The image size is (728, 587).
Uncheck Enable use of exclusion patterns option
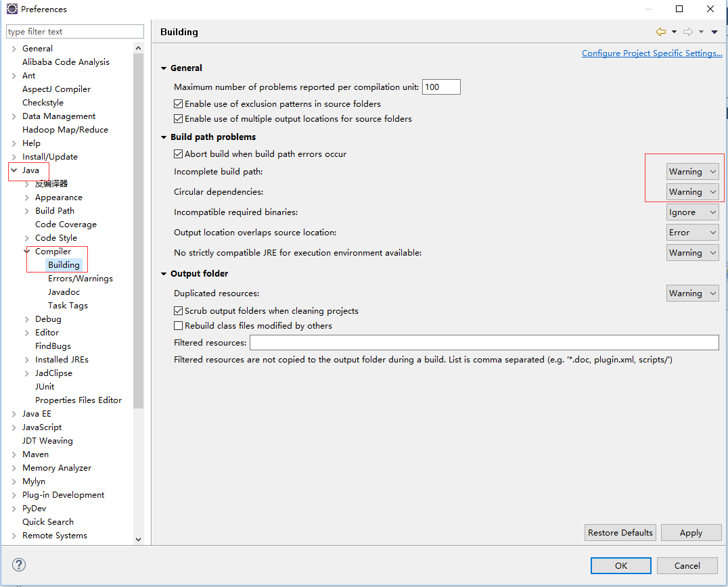[x=178, y=103]
